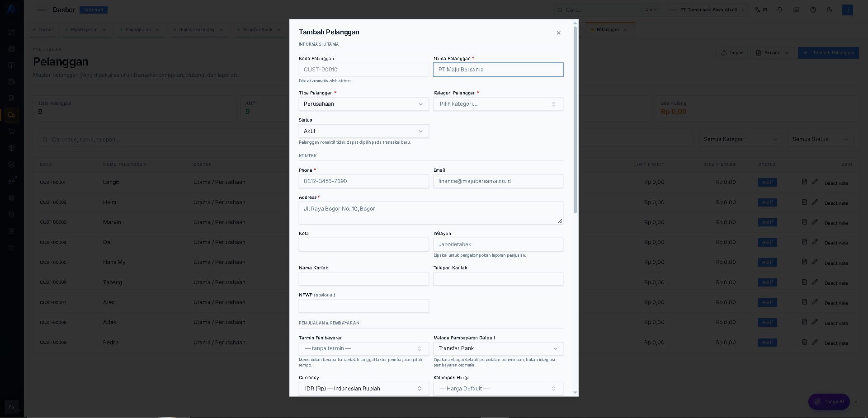Screen dimensions: 868x418
Task: Click edit pencil icon for CUST-00007
Action: [815, 302]
